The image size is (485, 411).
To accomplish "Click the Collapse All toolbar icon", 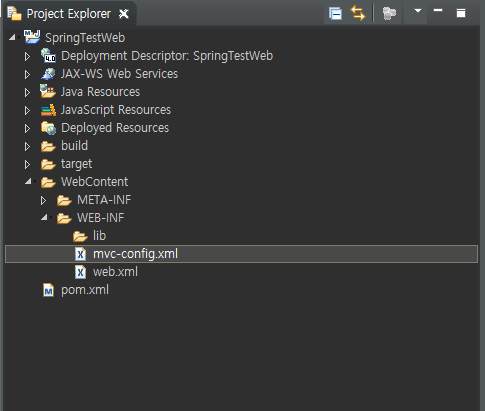I will click(x=335, y=14).
